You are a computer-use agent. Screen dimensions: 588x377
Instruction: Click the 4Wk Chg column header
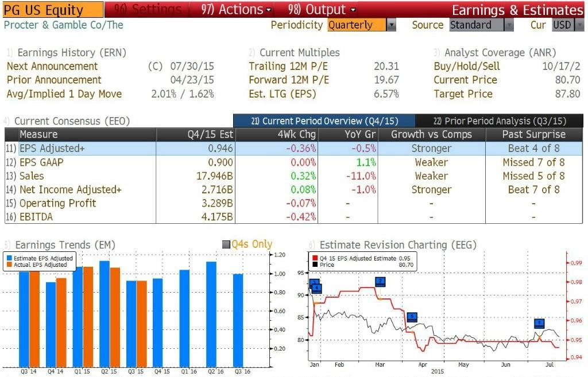pos(276,134)
